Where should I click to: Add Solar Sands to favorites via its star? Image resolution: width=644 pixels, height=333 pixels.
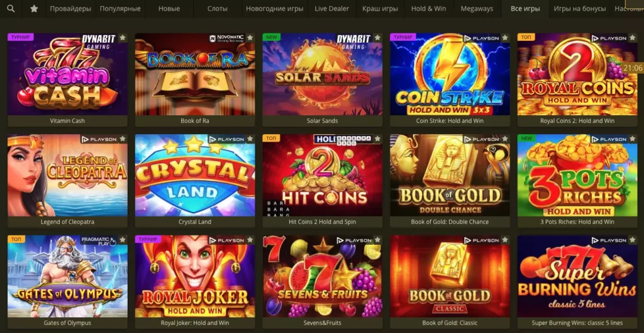[377, 38]
